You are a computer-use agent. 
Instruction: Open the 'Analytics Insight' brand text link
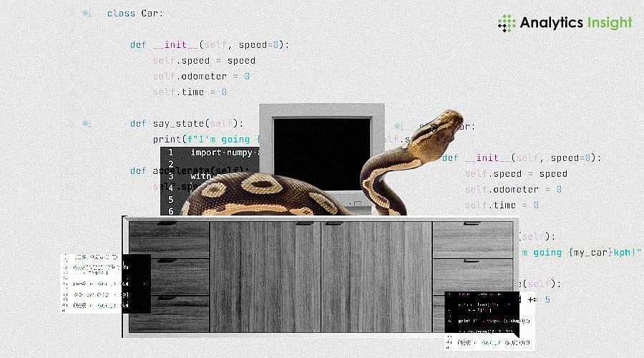(575, 23)
